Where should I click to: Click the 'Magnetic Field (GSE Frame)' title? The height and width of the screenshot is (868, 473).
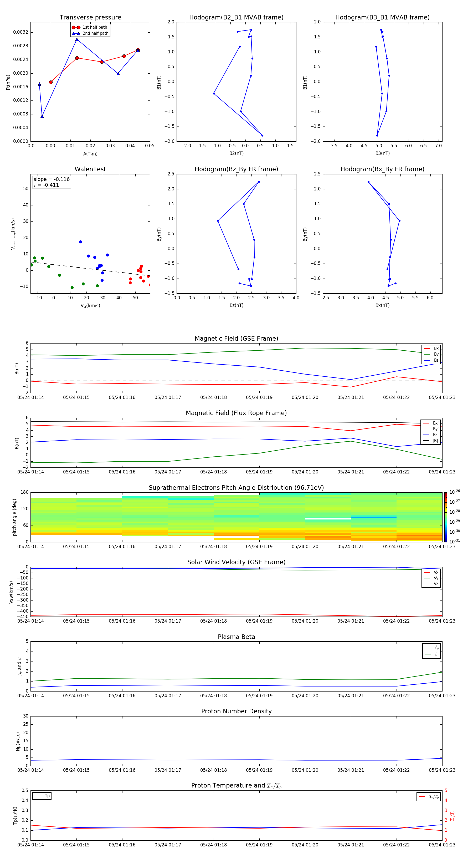click(x=236, y=339)
